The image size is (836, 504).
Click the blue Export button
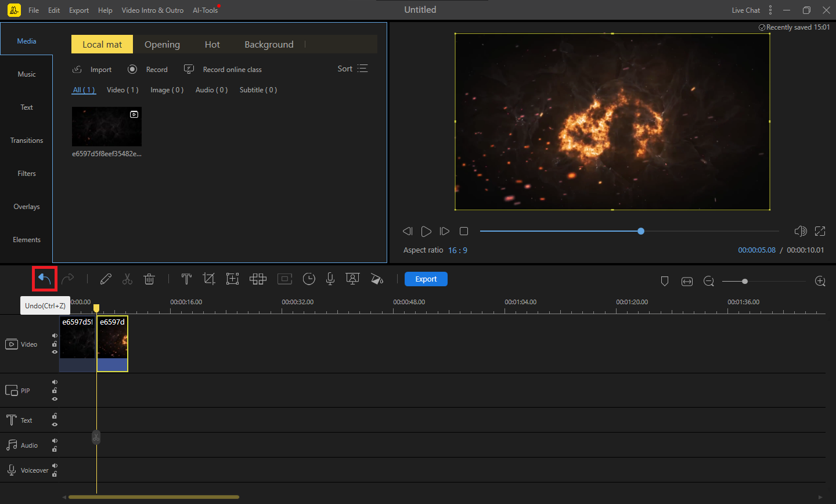426,279
